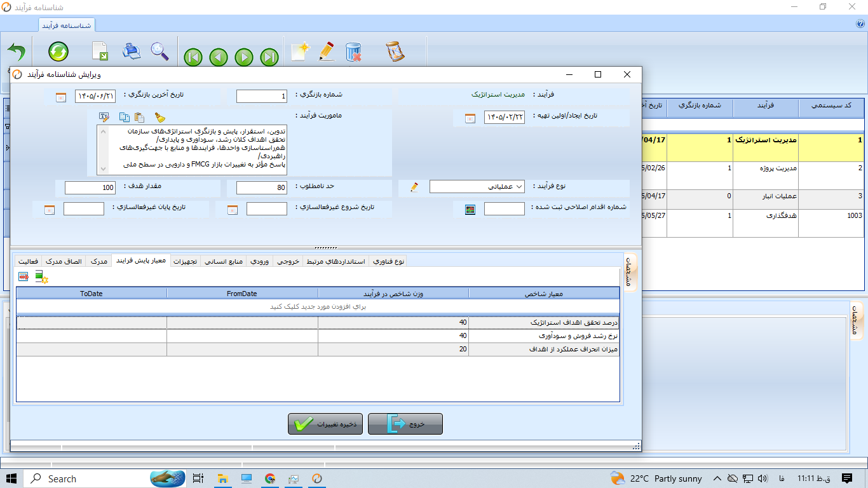
Task: Click the new record icon with star
Action: [x=300, y=51]
